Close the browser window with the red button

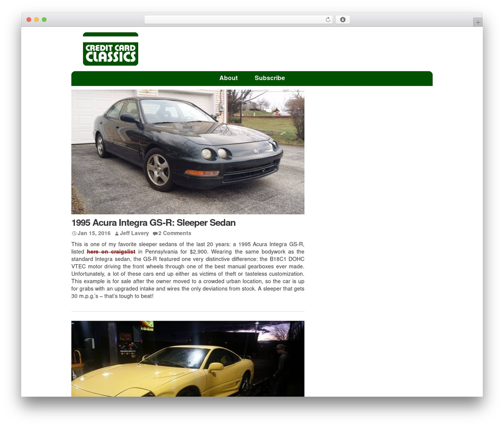click(29, 20)
